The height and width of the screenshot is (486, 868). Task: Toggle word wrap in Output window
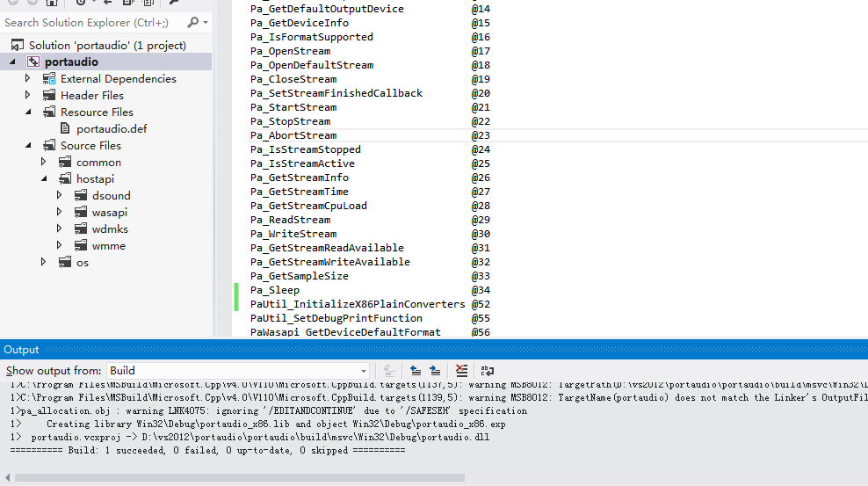[x=487, y=370]
